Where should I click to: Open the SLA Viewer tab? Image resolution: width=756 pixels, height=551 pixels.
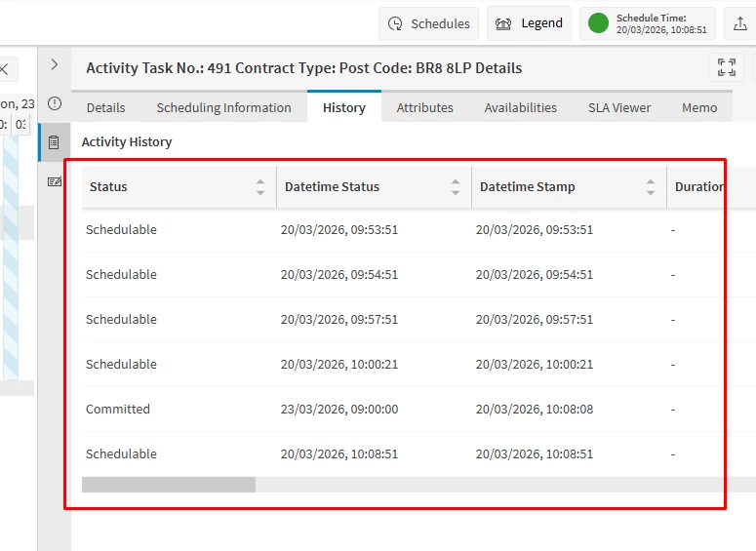(x=618, y=107)
